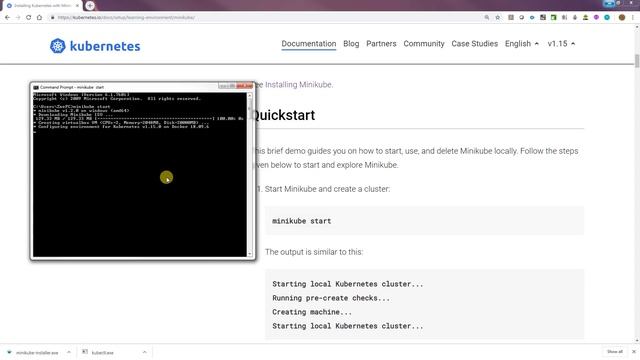640x360 pixels.
Task: Click the Kubernetes logo
Action: (95, 46)
